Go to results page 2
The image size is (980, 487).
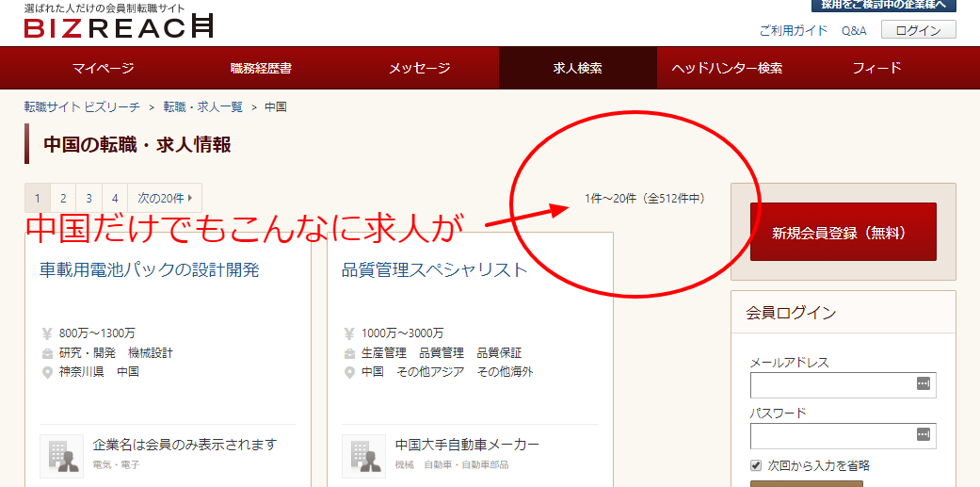tap(63, 198)
